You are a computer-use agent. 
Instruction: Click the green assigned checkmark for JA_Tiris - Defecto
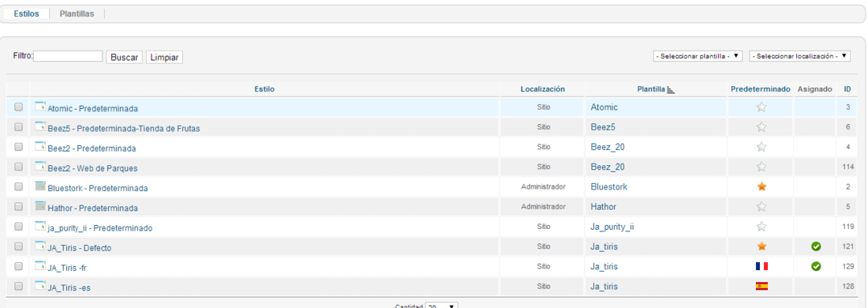tap(815, 246)
